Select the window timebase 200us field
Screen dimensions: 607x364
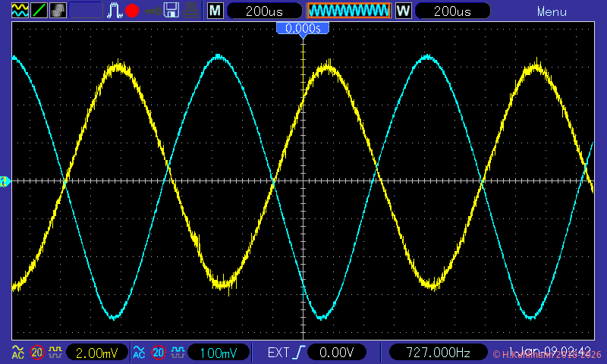tap(452, 11)
